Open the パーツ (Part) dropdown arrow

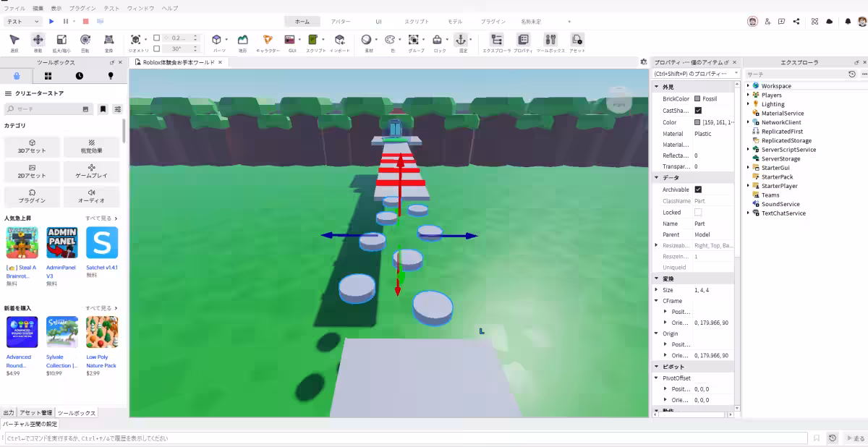[226, 40]
